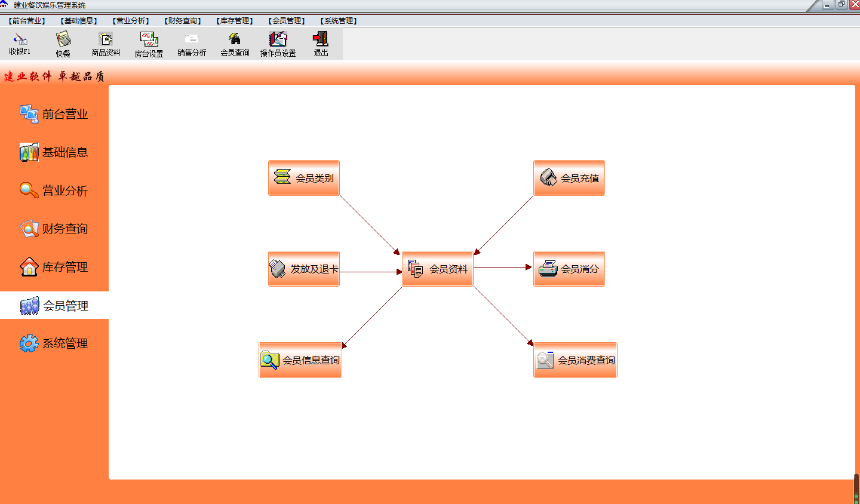Open the 【系统管理】 menu
Screen dimensions: 860x504
[339, 21]
